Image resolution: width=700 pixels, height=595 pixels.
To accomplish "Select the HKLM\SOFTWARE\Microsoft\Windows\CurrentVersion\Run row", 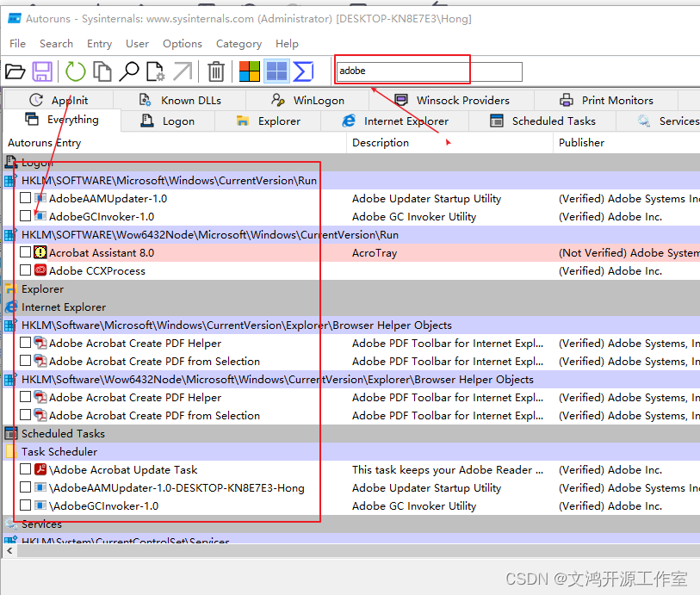I will (x=352, y=180).
